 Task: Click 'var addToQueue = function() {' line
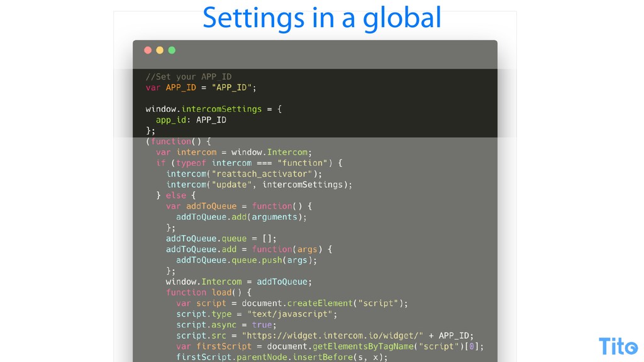[x=239, y=206]
